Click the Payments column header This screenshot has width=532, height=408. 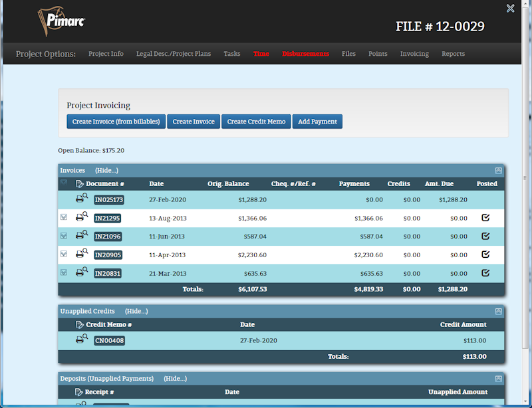pos(354,184)
